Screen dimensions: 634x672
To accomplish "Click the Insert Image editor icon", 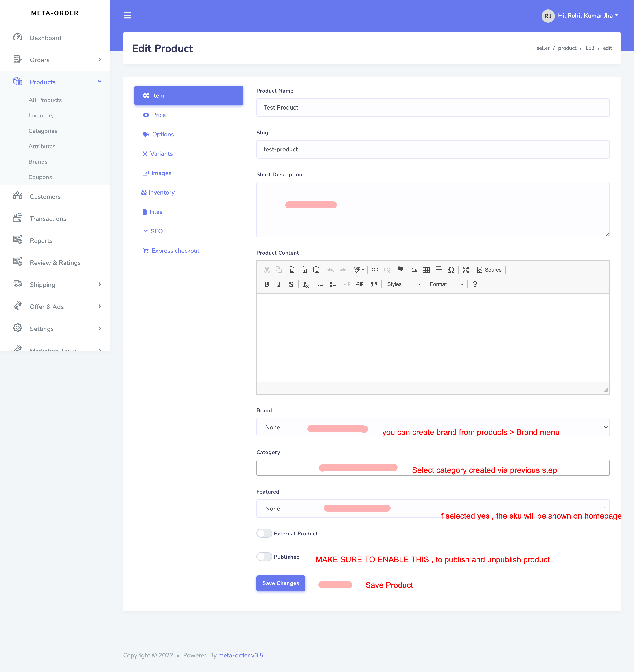I will pyautogui.click(x=414, y=270).
